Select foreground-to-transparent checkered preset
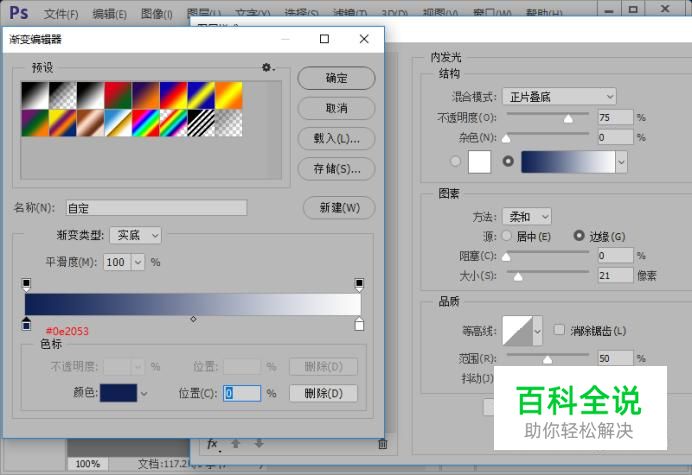692x475 pixels. [63, 95]
